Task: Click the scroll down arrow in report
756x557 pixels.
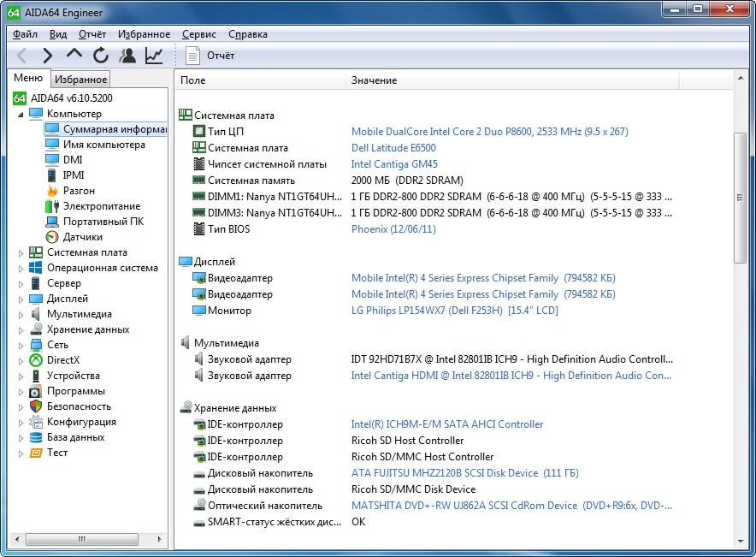Action: point(740,541)
